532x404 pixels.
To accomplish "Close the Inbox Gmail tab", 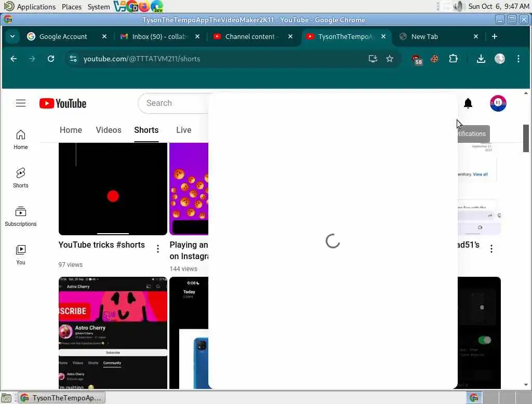I will pos(197,36).
